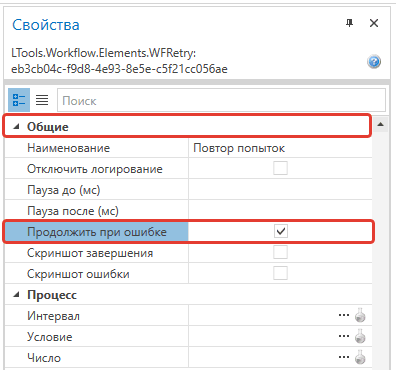
Task: Select the Интервал property label
Action: pyautogui.click(x=53, y=316)
